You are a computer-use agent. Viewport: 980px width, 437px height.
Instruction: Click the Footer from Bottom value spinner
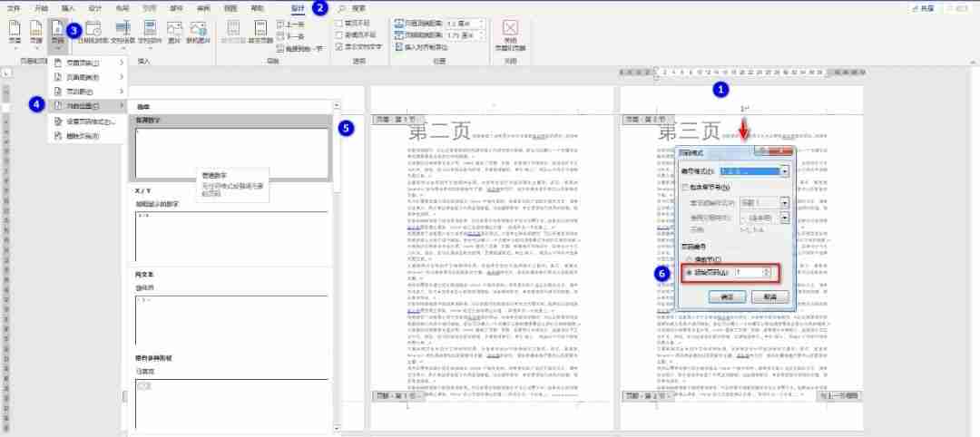tap(480, 35)
